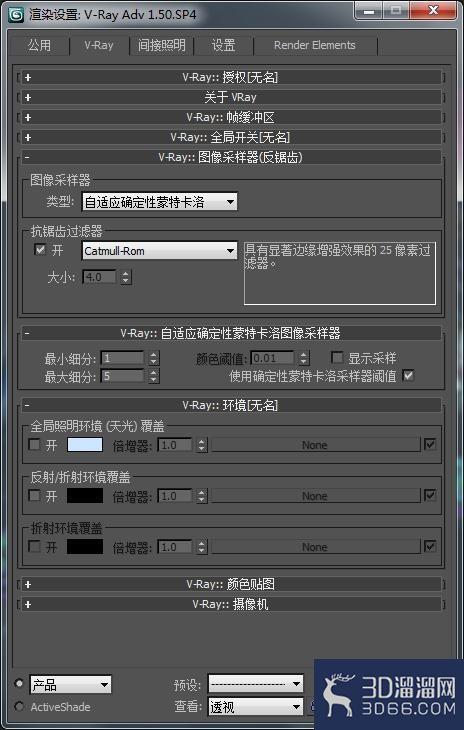Expand the V-Ray:: 帧缓冲区 rollout
The width and height of the screenshot is (464, 730).
(231, 117)
